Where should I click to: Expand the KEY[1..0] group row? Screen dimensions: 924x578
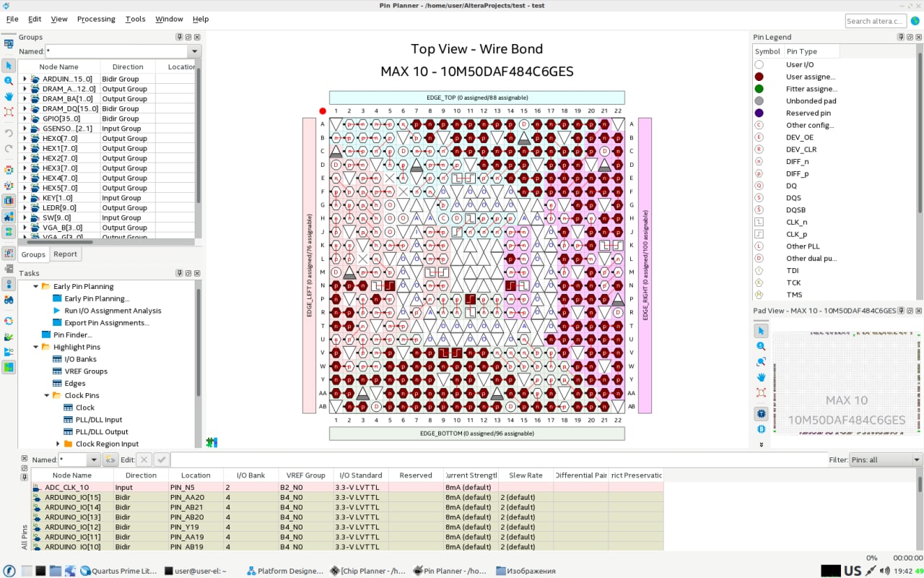[x=25, y=198]
